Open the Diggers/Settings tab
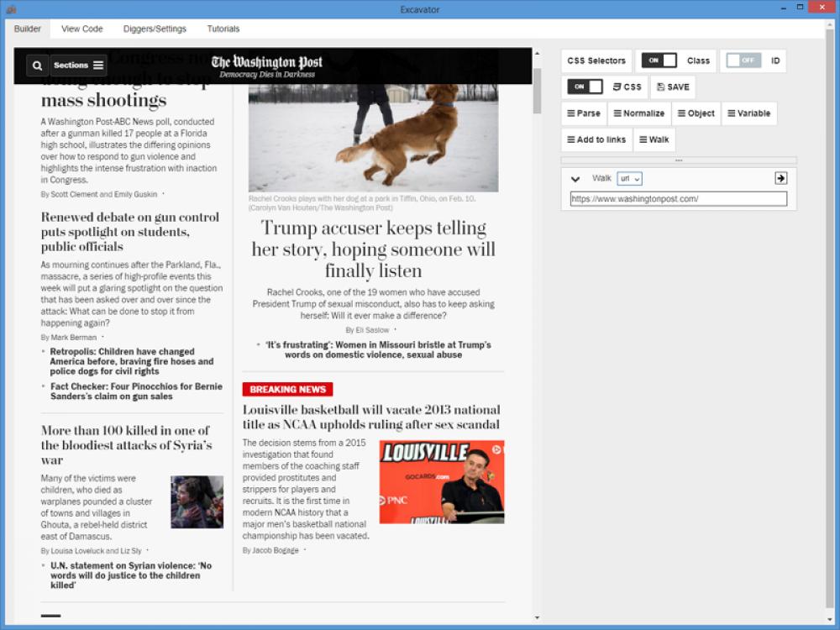 click(x=155, y=29)
